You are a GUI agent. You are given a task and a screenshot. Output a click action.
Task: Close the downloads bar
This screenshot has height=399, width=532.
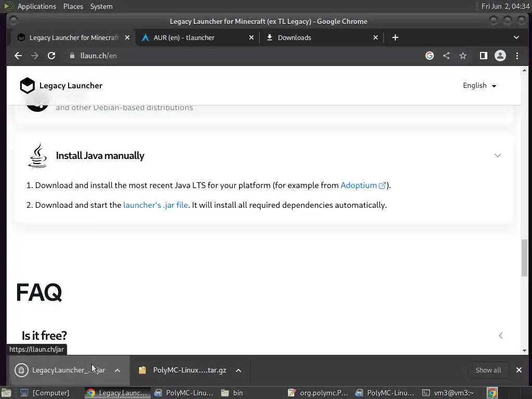(519, 370)
